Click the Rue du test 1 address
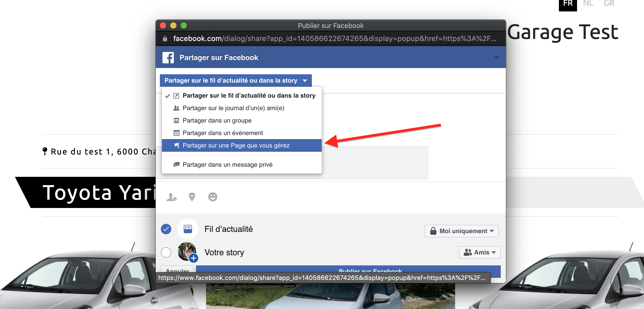Viewport: 644px width, 309px height. point(103,151)
